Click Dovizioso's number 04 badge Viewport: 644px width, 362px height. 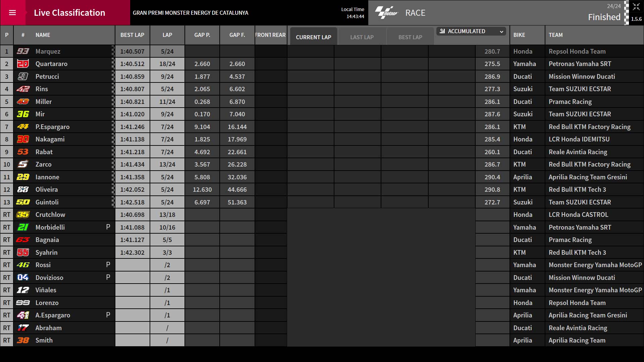point(23,278)
